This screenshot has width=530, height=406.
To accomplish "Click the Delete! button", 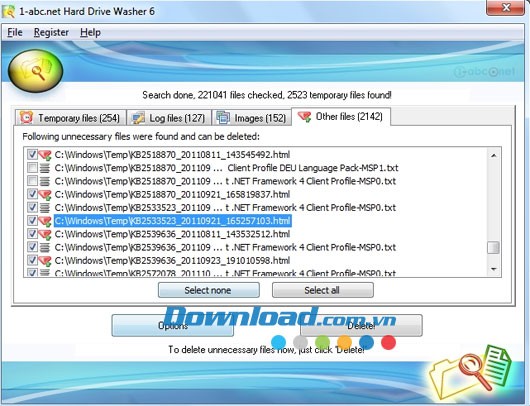I will click(x=361, y=326).
